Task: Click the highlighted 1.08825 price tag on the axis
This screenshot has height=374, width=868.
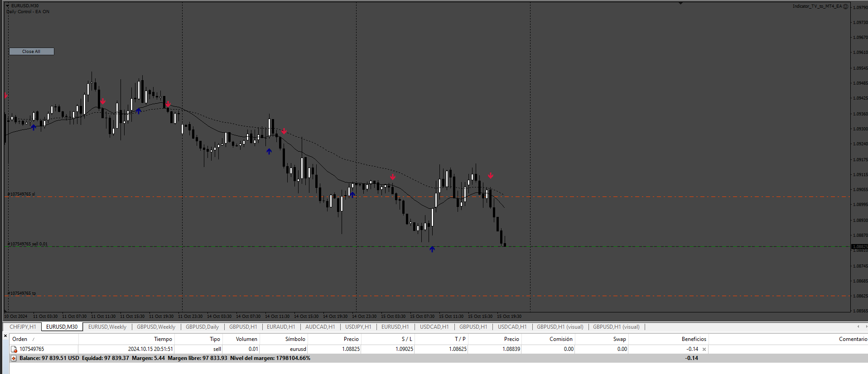Action: pos(859,247)
